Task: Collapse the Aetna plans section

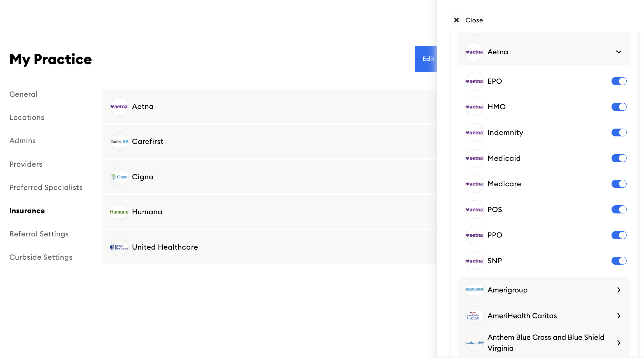Action: tap(619, 52)
